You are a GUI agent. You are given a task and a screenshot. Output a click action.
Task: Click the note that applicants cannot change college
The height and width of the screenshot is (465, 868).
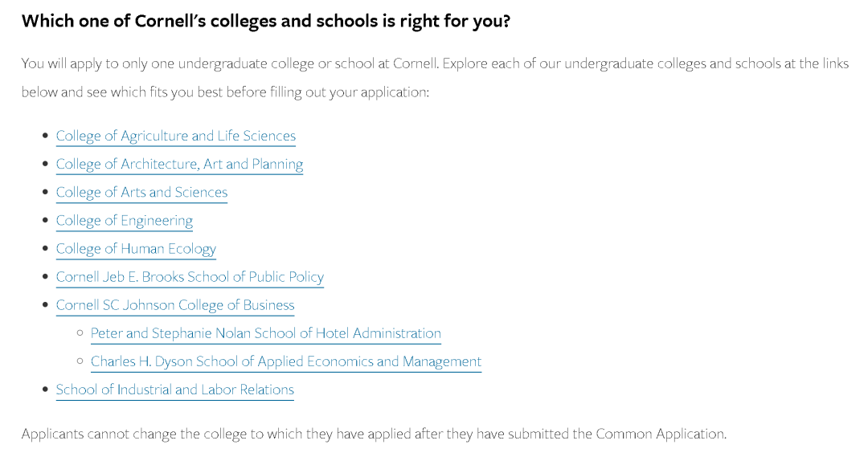374,434
